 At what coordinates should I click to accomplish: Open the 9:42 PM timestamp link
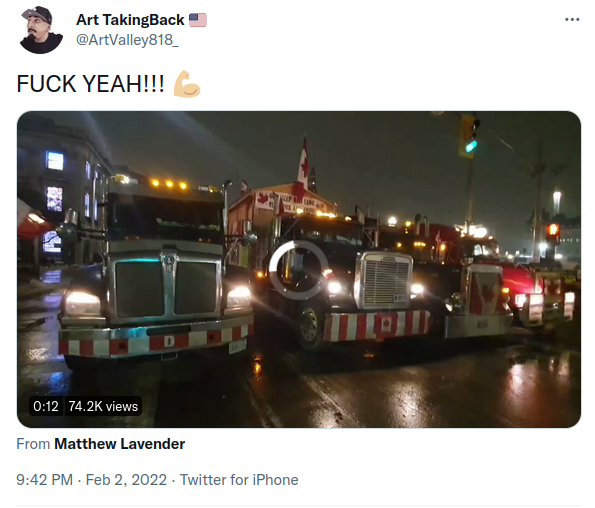coord(44,480)
